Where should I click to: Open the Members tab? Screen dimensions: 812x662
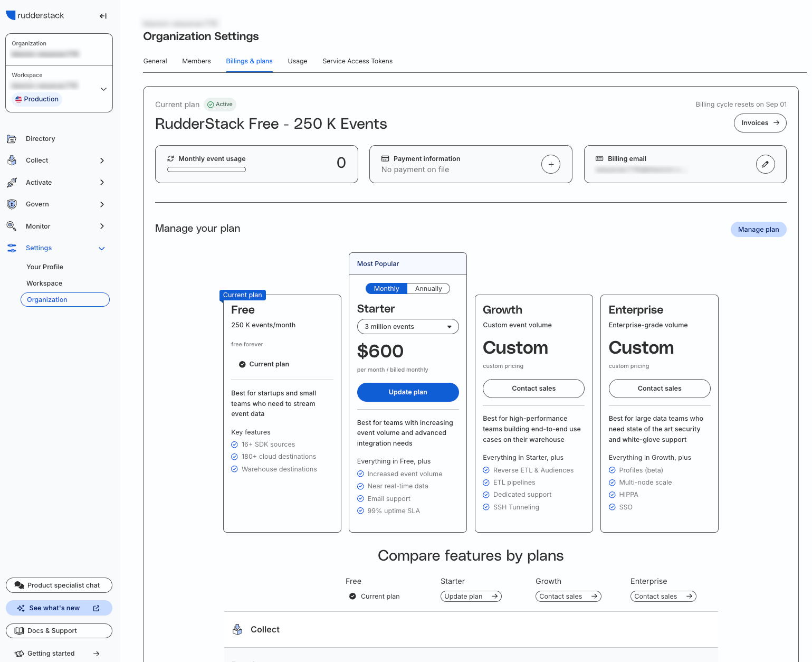(196, 61)
